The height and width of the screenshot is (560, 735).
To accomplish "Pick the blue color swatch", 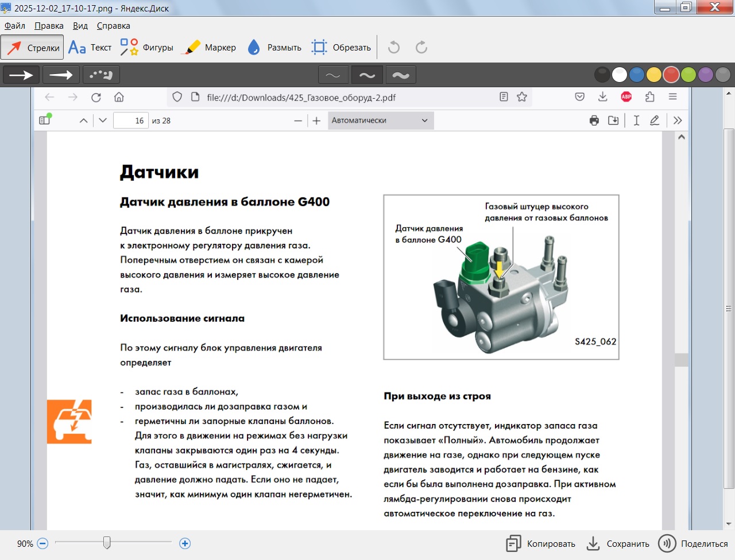I will tap(636, 75).
